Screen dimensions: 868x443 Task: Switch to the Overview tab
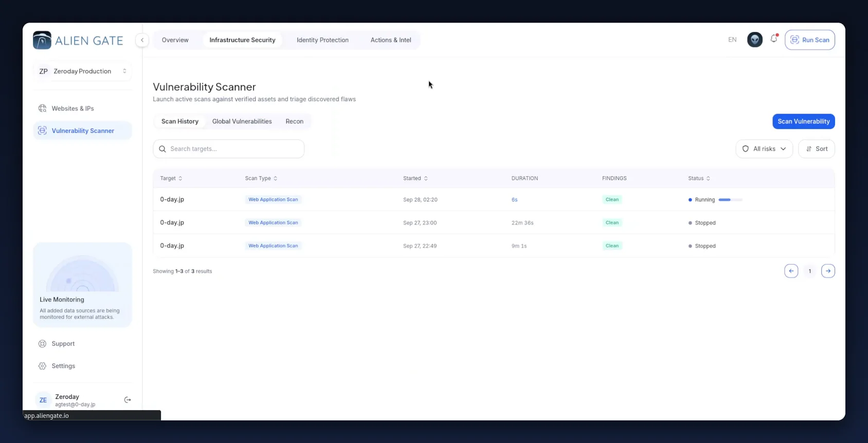coord(175,40)
